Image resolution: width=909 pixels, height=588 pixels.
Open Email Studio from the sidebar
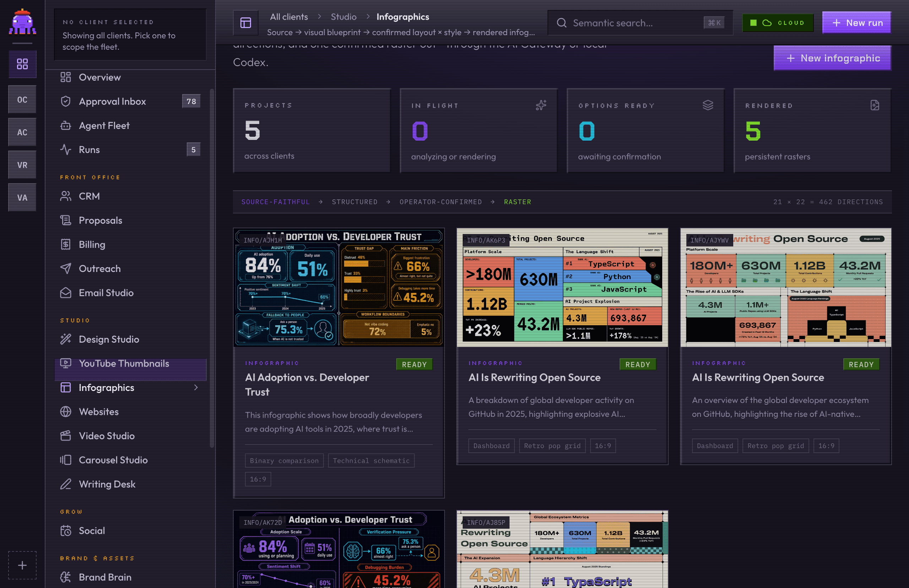[x=131, y=293]
